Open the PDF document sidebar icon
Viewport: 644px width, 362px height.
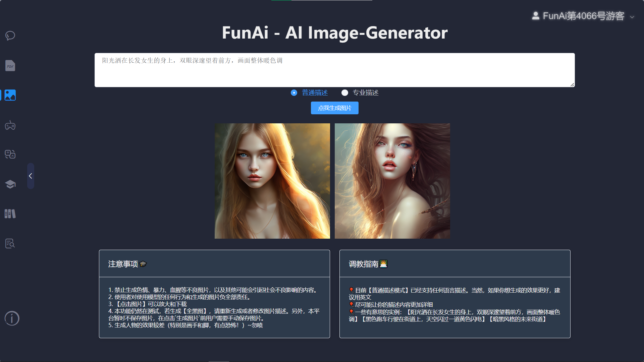[x=10, y=66]
